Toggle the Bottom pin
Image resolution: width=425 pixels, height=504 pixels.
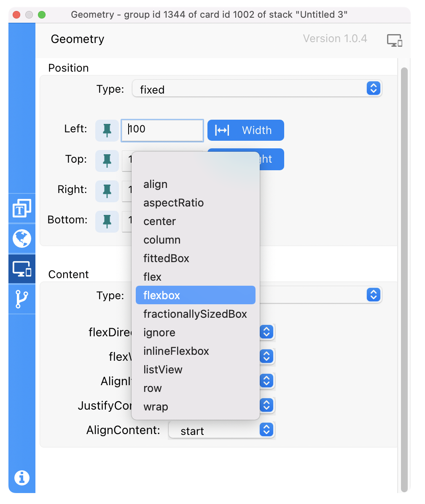(107, 221)
